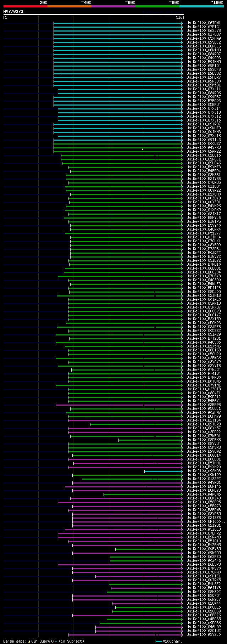The height and width of the screenshot is (644, 227).
Task: Select the UniRef100_B7T231 label
Action: (204, 339)
